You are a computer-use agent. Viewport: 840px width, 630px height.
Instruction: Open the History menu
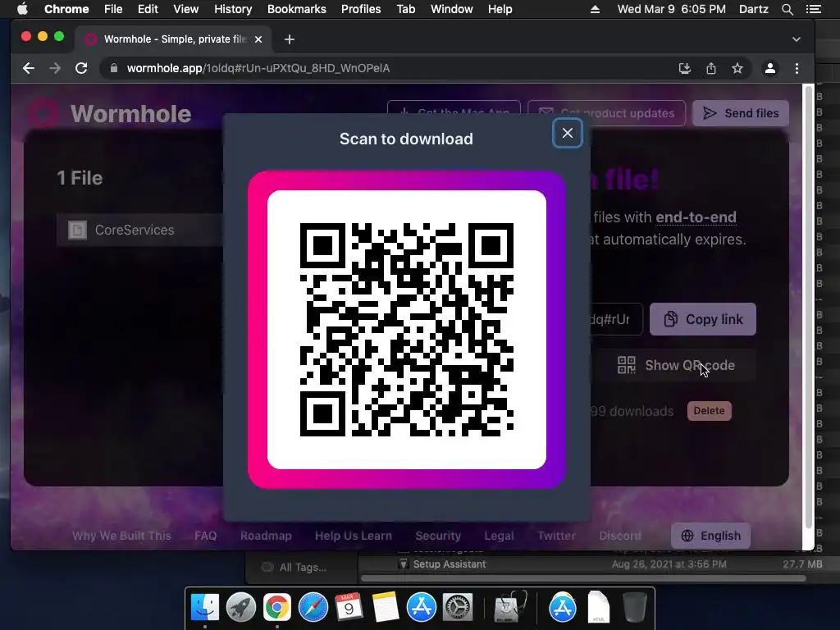233,9
